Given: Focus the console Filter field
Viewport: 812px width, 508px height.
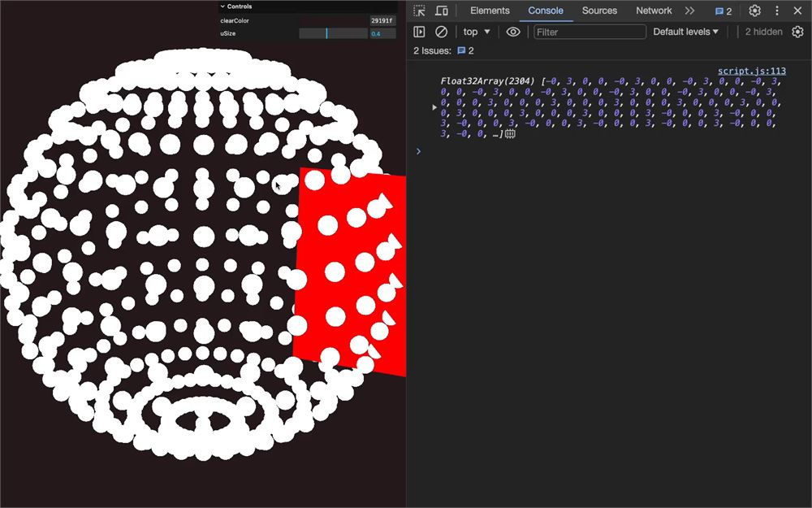Looking at the screenshot, I should (x=590, y=33).
